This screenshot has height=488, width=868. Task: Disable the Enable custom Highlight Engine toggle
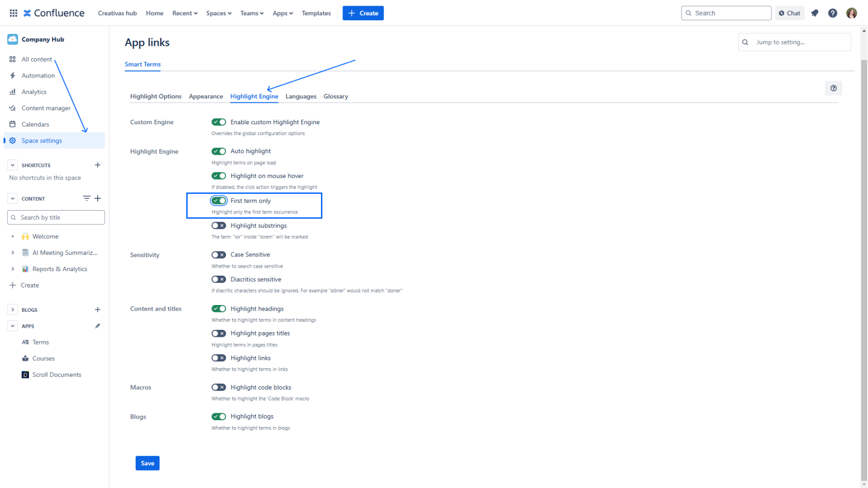[x=219, y=121]
